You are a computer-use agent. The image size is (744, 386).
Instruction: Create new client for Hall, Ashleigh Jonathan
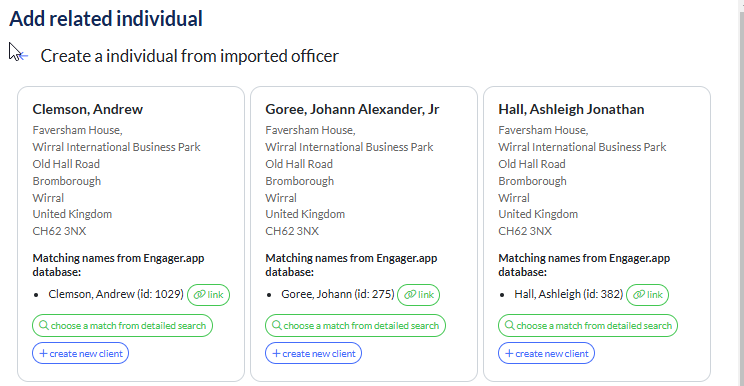click(546, 353)
